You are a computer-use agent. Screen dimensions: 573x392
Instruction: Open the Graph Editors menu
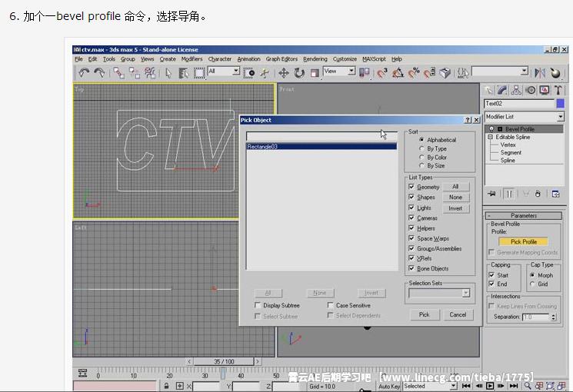282,59
